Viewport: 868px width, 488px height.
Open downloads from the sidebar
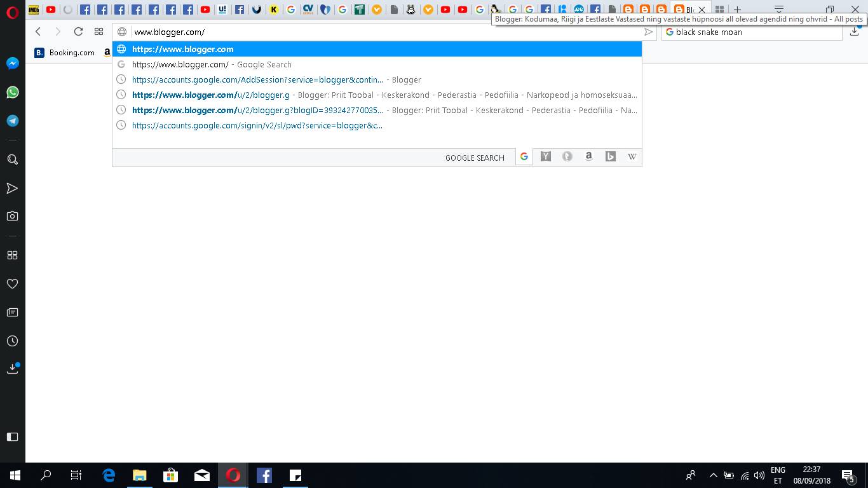tap(12, 369)
